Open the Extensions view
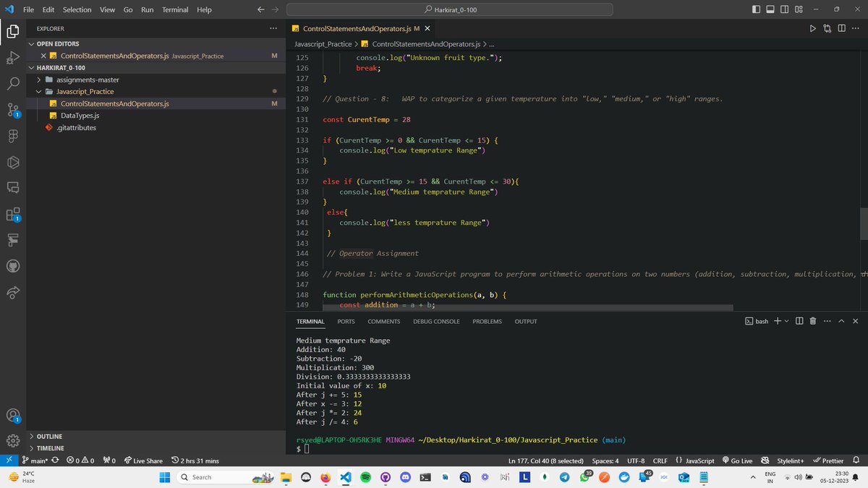The height and width of the screenshot is (488, 868). tap(13, 214)
